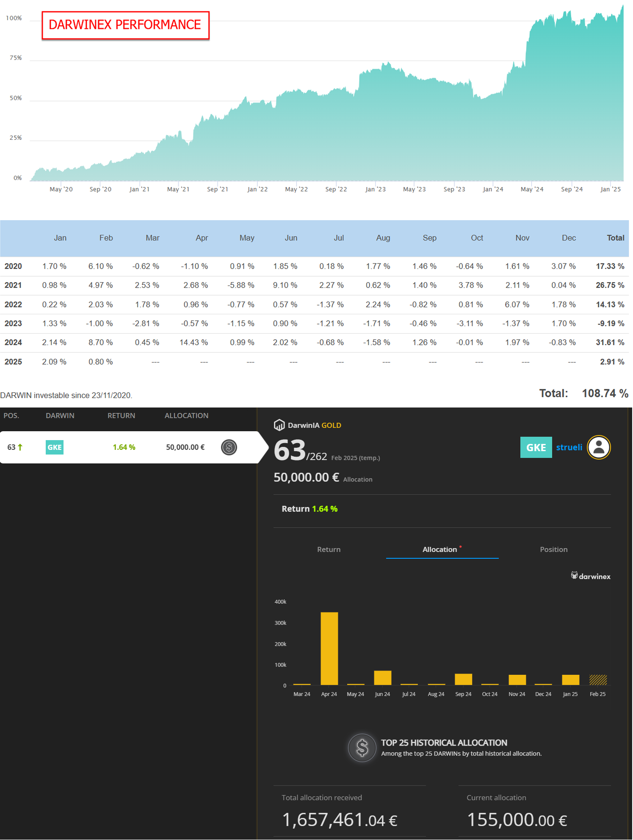The image size is (633, 840).
Task: Click the 1.64 % return in the GKE list row
Action: pos(124,447)
